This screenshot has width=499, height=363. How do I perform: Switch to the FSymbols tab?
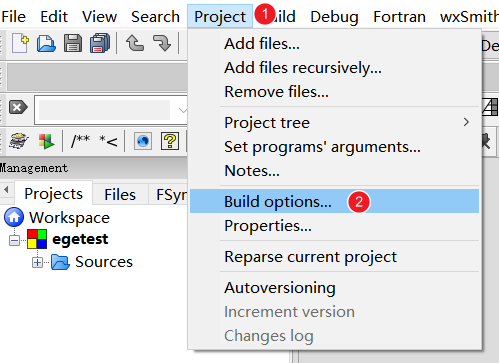pyautogui.click(x=169, y=194)
